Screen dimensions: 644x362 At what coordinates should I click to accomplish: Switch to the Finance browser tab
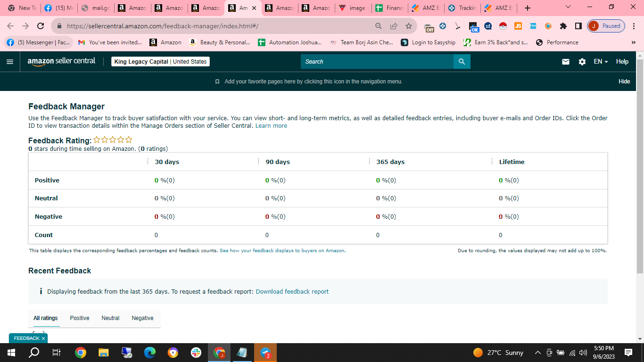389,8
